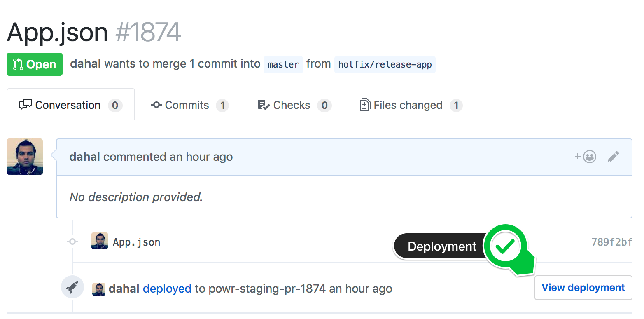The width and height of the screenshot is (644, 319).
Task: Click the View deployment button
Action: pos(583,287)
